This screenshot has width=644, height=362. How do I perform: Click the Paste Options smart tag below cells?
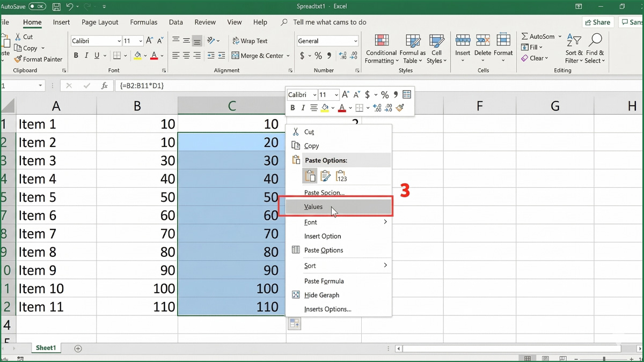(x=294, y=323)
